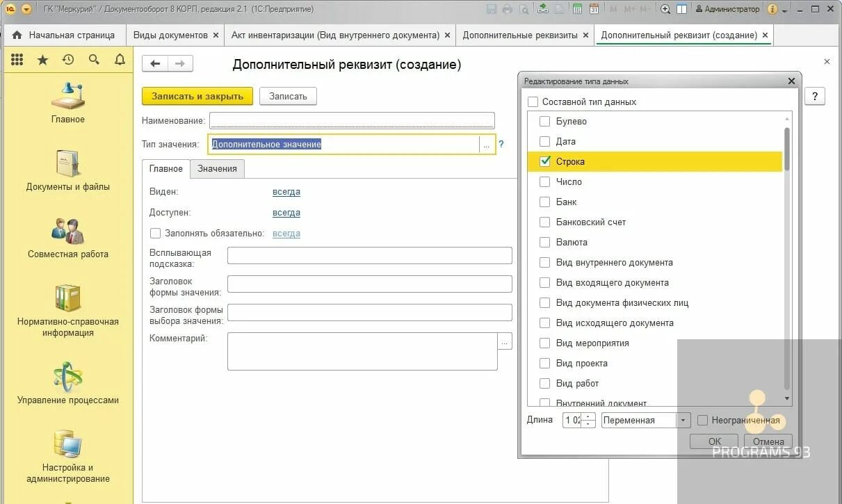Open Favorites star icon
Image resolution: width=842 pixels, height=504 pixels.
pyautogui.click(x=42, y=60)
